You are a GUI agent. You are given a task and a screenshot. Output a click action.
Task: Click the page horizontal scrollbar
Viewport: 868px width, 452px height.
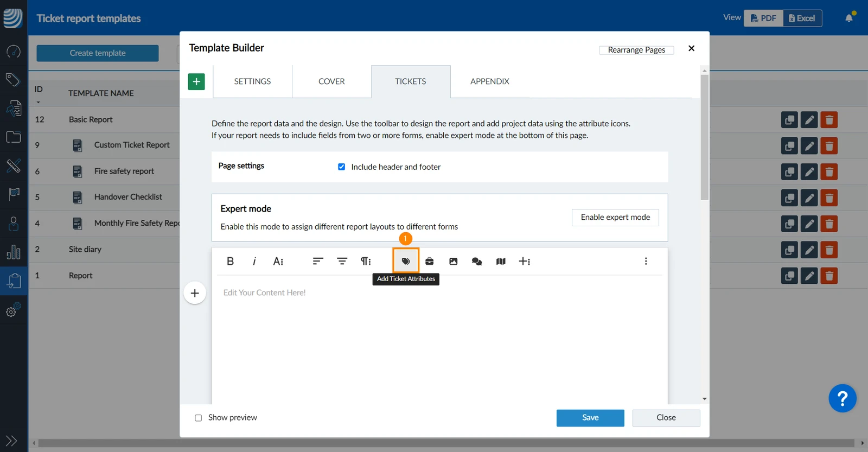click(x=446, y=443)
